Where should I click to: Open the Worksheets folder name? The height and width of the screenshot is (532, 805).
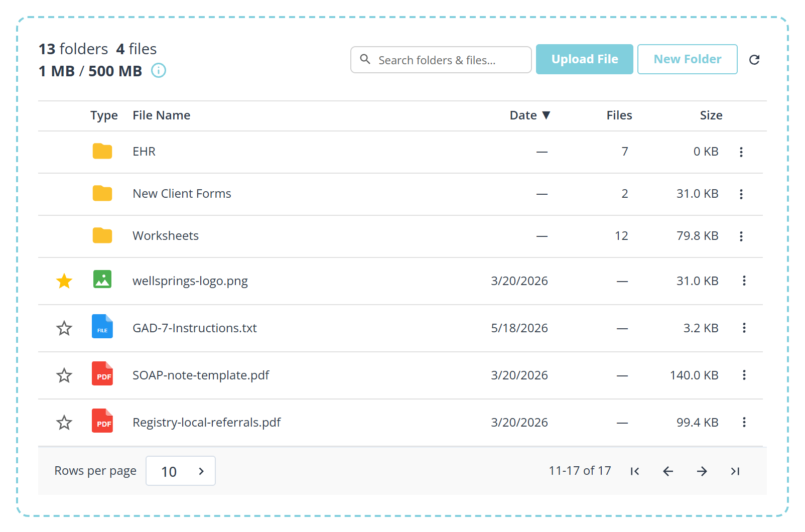pos(166,236)
